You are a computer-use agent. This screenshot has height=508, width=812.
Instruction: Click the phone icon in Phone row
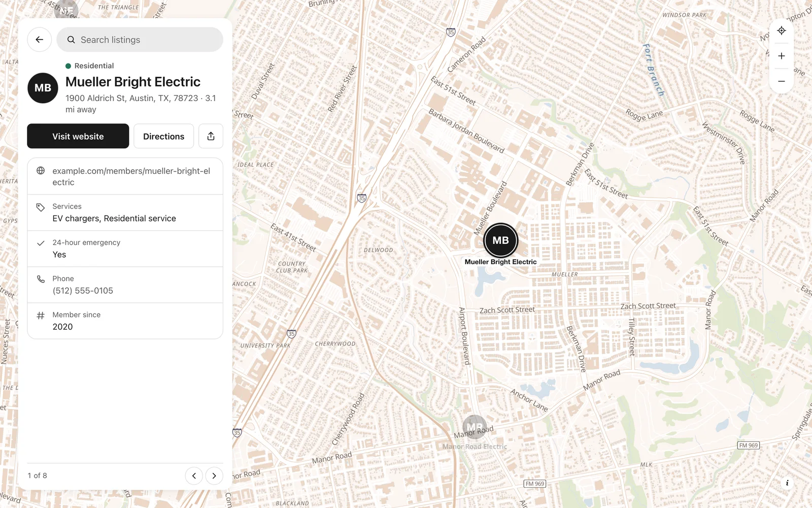pyautogui.click(x=41, y=279)
